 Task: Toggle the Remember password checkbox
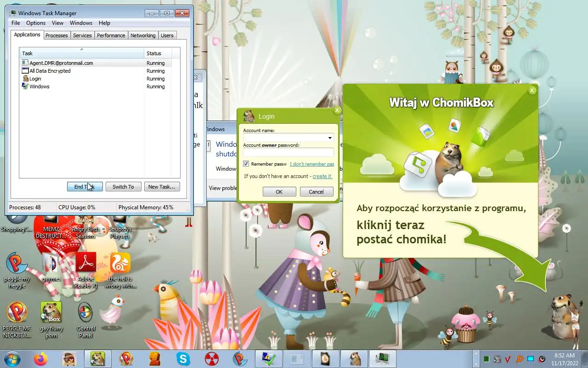[x=246, y=164]
